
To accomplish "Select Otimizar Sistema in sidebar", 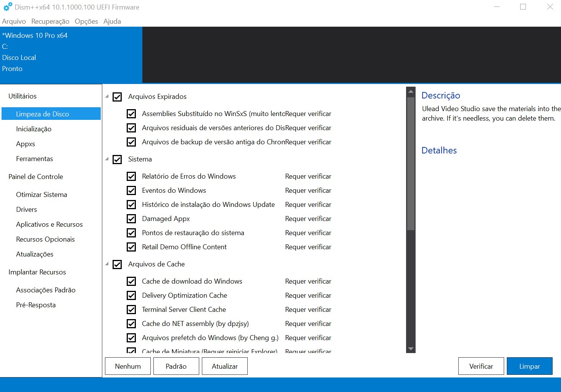I will (x=42, y=195).
